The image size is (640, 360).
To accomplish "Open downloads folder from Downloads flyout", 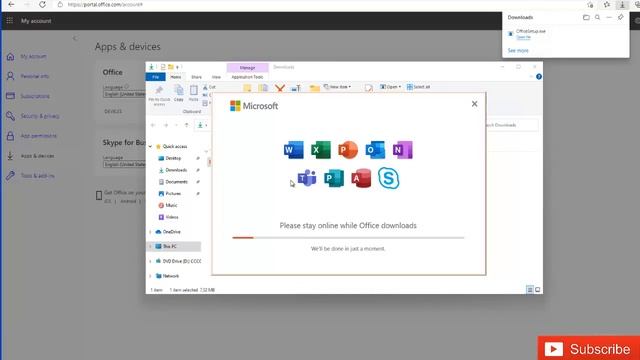I will click(x=586, y=18).
